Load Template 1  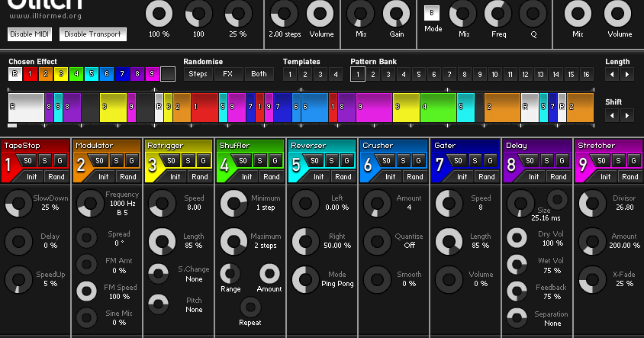pyautogui.click(x=290, y=74)
